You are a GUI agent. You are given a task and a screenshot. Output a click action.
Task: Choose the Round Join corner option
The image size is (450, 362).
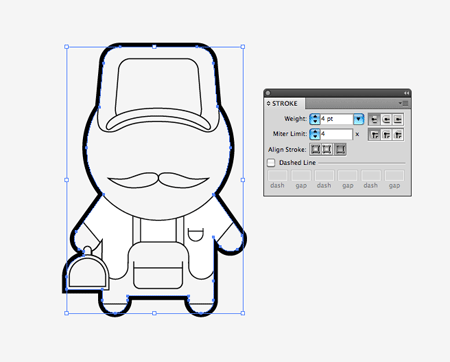point(386,135)
